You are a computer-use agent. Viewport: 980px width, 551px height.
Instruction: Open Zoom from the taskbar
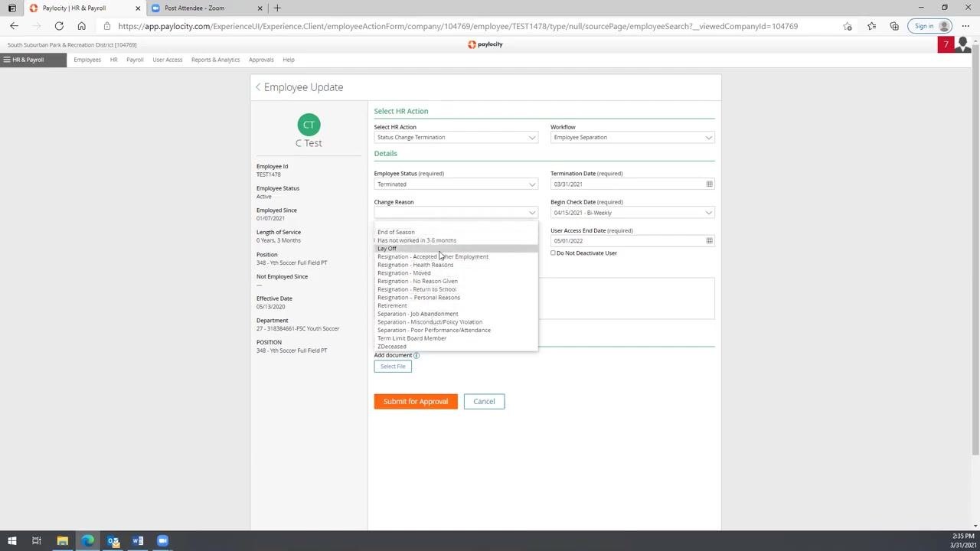[x=162, y=541]
